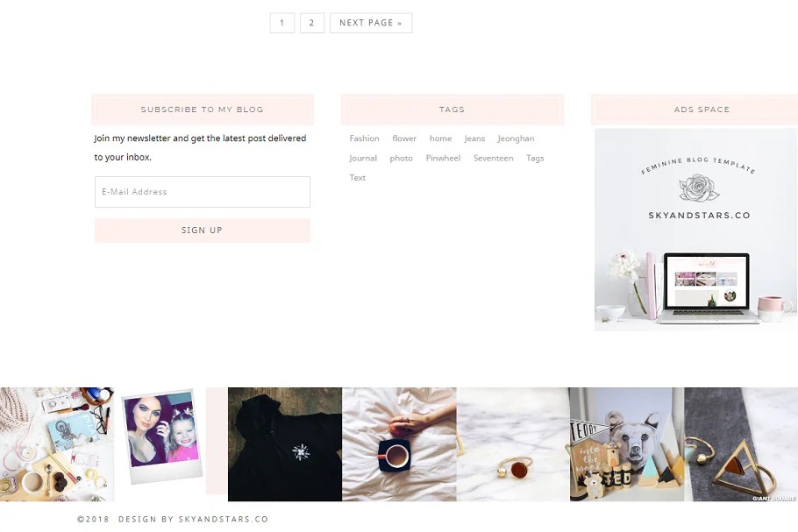Viewport: 798px width, 532px height.
Task: Open the teddy bear illustration photo
Action: 627,444
